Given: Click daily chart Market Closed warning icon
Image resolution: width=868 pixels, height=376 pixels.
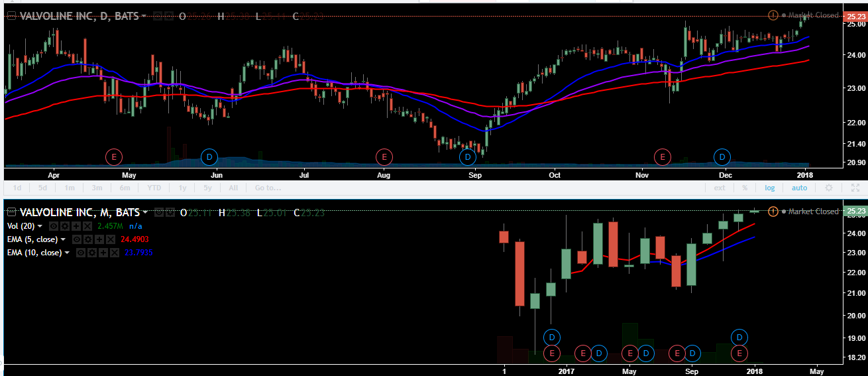Looking at the screenshot, I should 773,15.
